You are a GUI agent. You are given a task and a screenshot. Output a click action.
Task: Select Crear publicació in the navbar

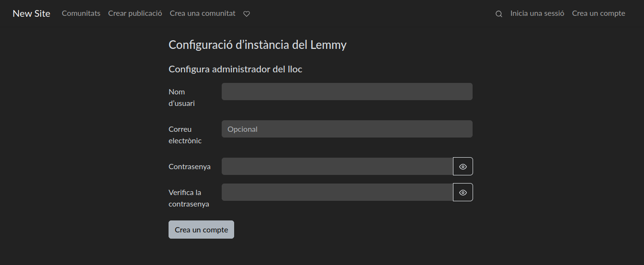pyautogui.click(x=135, y=13)
